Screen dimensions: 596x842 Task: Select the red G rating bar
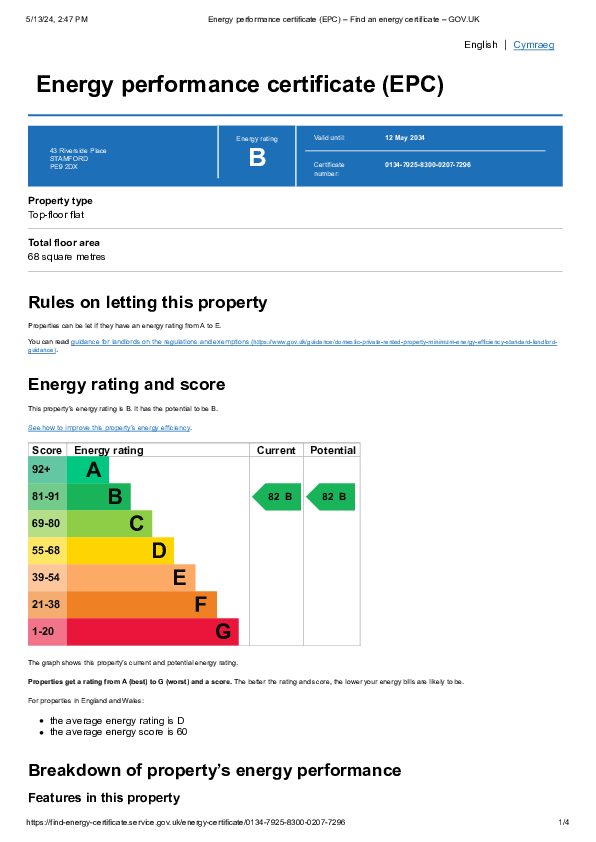point(152,632)
